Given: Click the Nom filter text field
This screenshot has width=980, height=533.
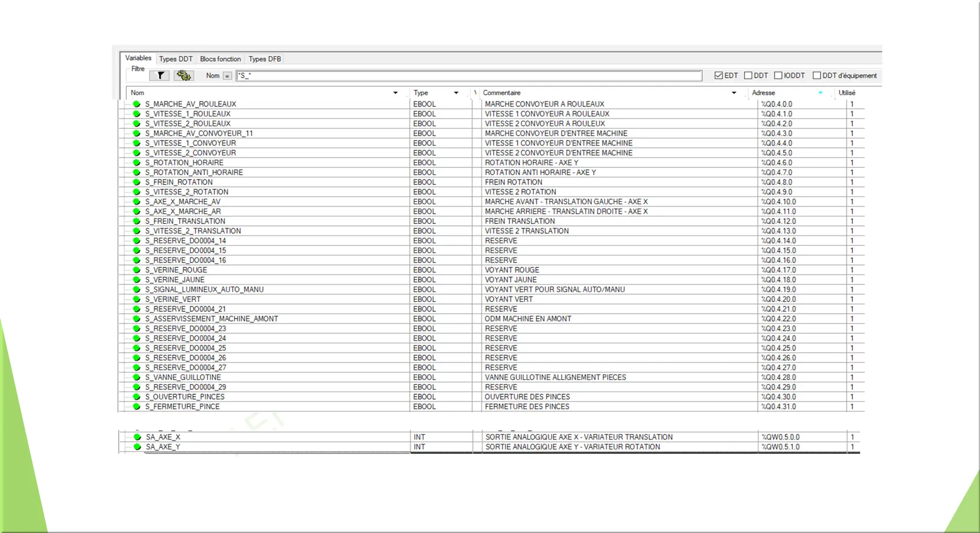Looking at the screenshot, I should click(469, 76).
